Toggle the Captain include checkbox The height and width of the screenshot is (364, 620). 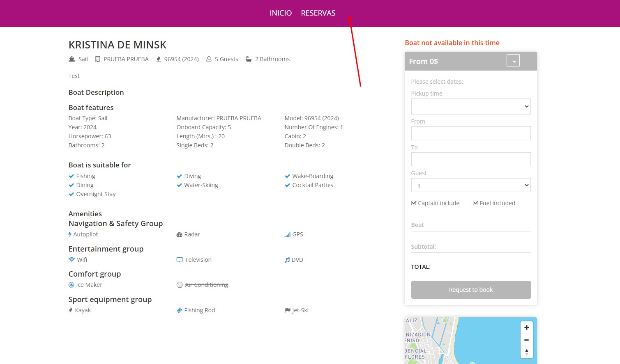(414, 203)
